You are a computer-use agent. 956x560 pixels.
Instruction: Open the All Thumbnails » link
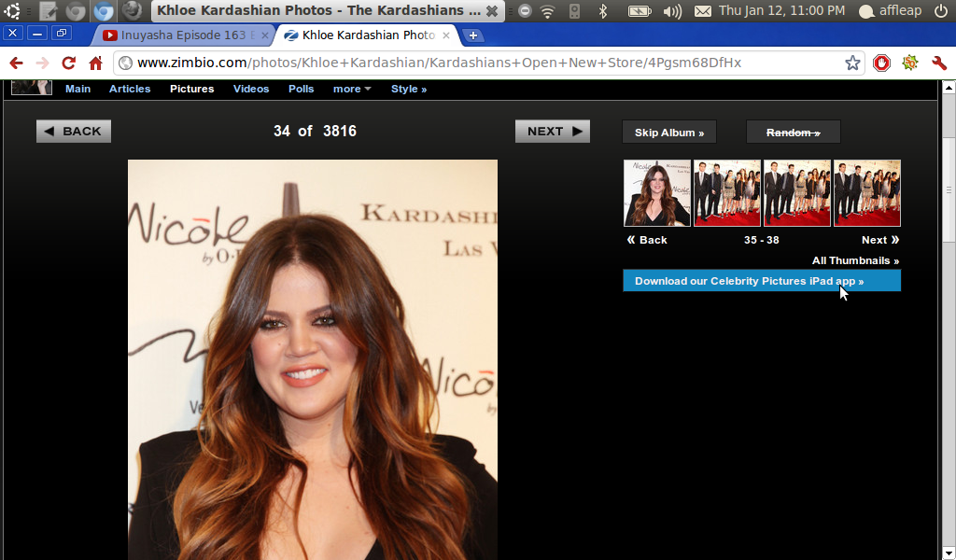[855, 260]
